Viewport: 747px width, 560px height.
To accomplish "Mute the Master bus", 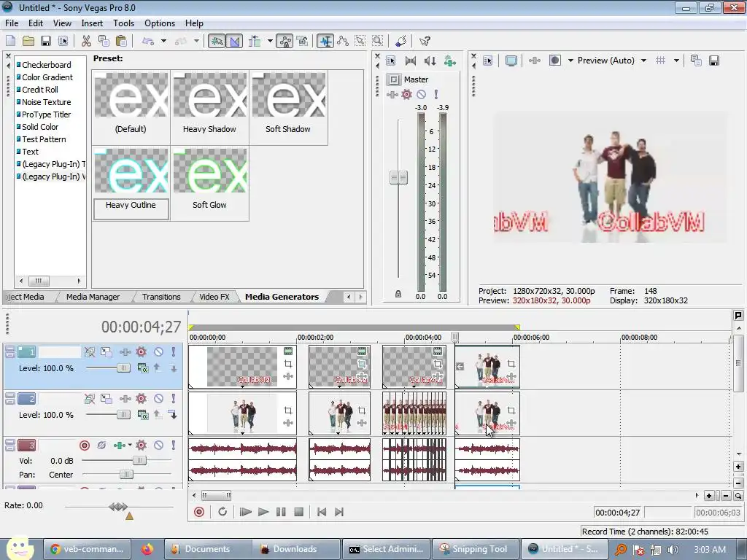I will (421, 94).
